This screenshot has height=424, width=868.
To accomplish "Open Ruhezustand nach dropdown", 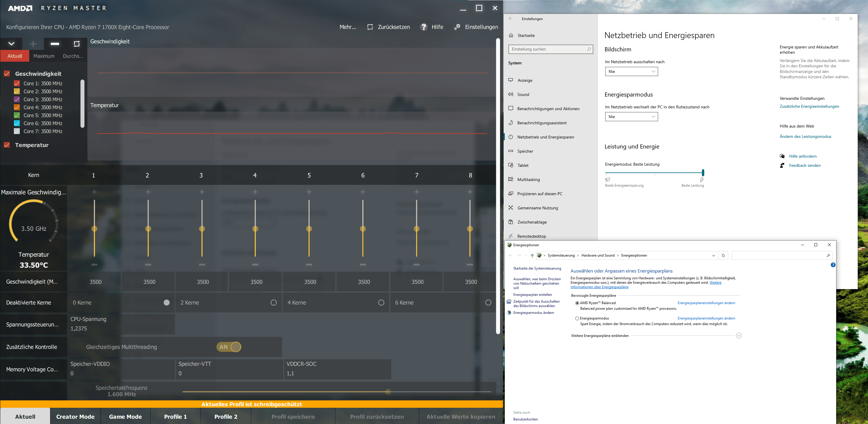I will (631, 117).
